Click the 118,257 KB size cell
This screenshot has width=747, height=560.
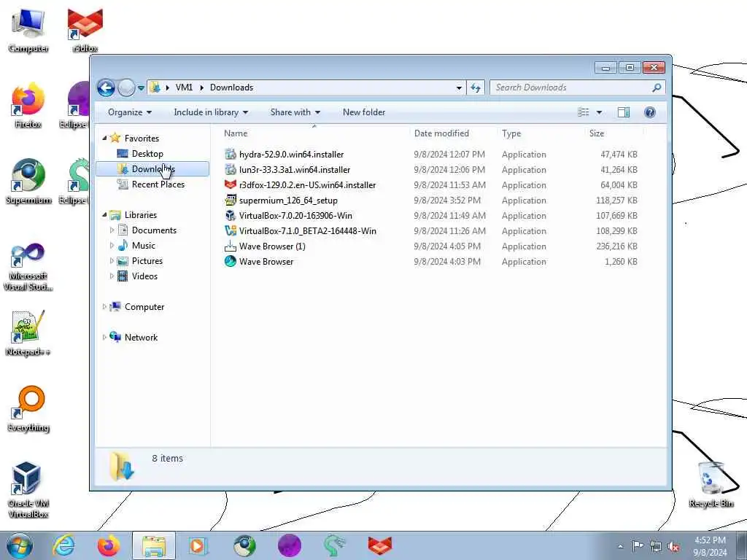[x=616, y=201]
